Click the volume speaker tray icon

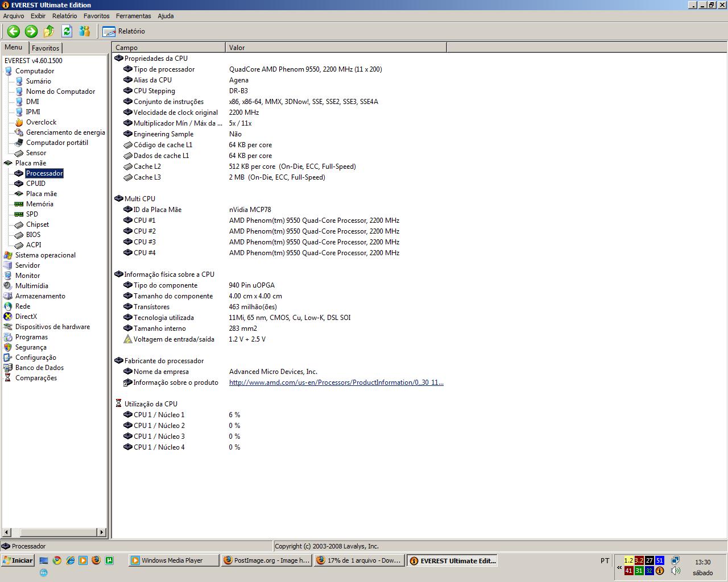(x=675, y=571)
